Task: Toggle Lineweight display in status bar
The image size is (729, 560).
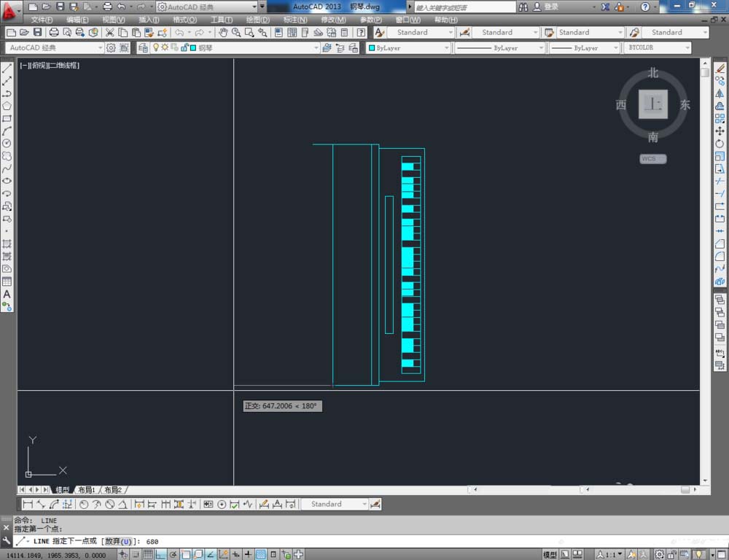Action: (x=249, y=554)
